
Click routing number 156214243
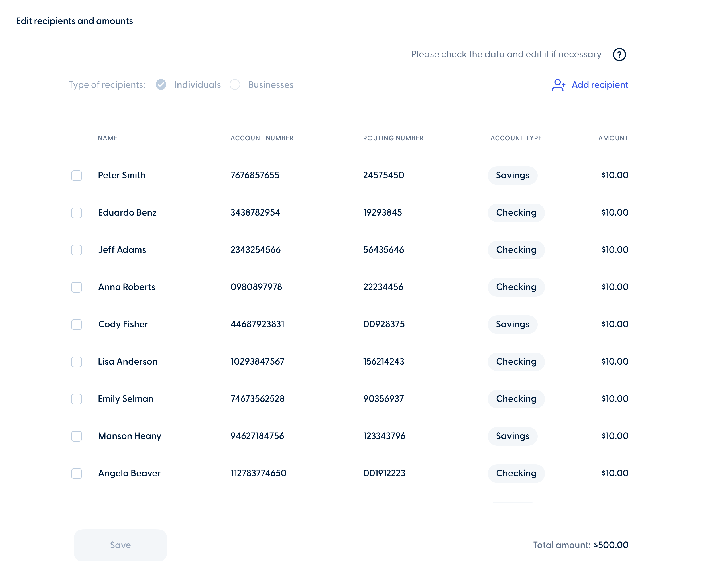click(x=384, y=362)
